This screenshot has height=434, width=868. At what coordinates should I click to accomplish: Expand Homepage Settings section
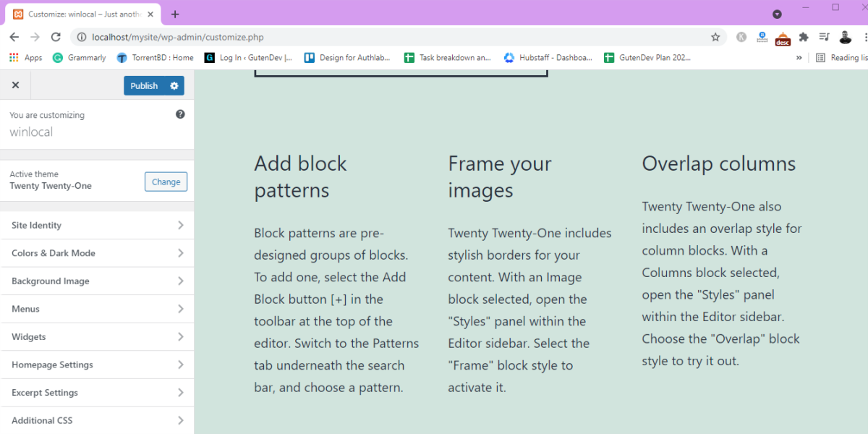coord(97,365)
